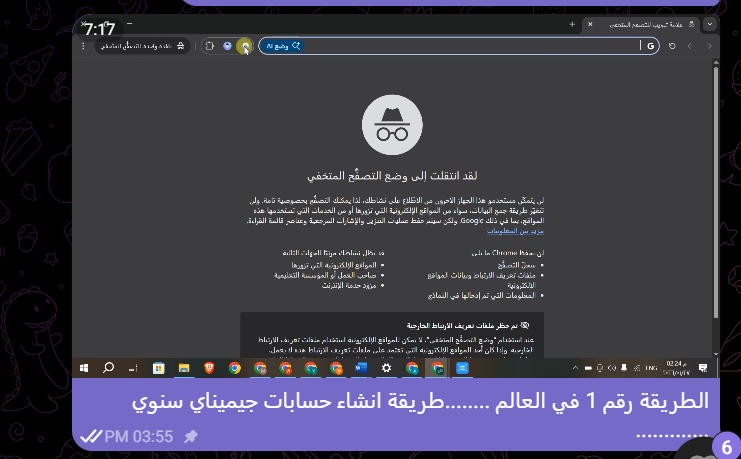
Task: Open Chrome profile icon with Y badge
Action: click(x=311, y=368)
